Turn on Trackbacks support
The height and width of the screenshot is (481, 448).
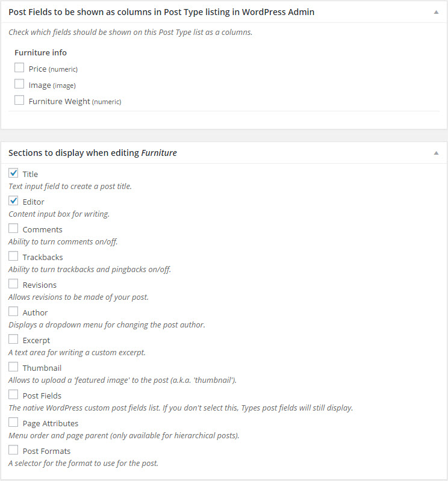pos(13,256)
